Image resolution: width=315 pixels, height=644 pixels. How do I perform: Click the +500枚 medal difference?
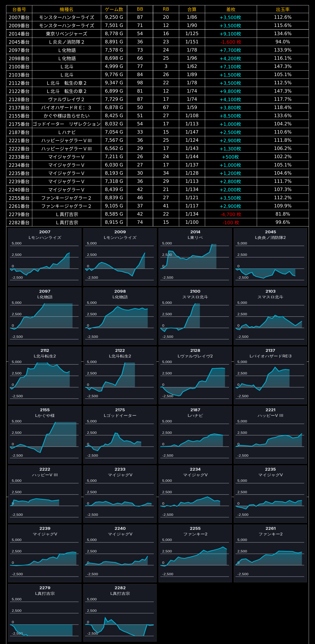click(231, 157)
